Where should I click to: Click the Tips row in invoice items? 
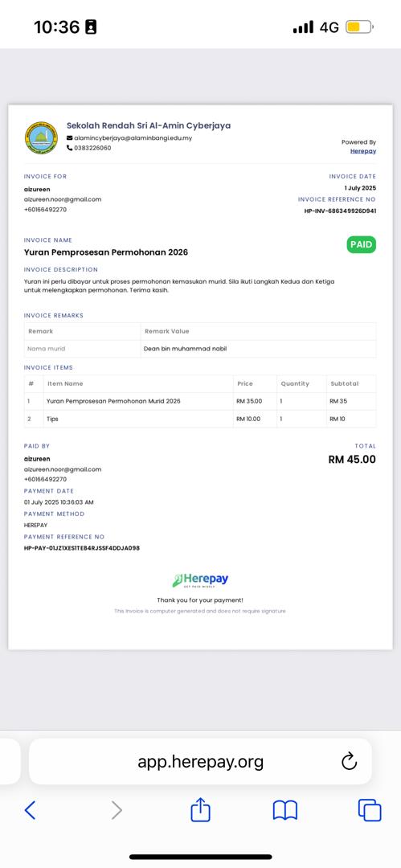pos(200,419)
